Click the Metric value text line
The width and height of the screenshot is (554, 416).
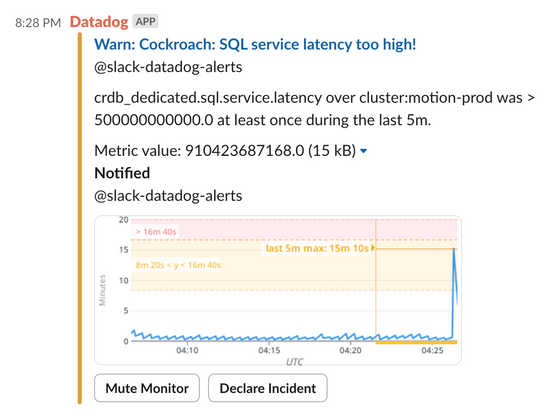pyautogui.click(x=225, y=151)
